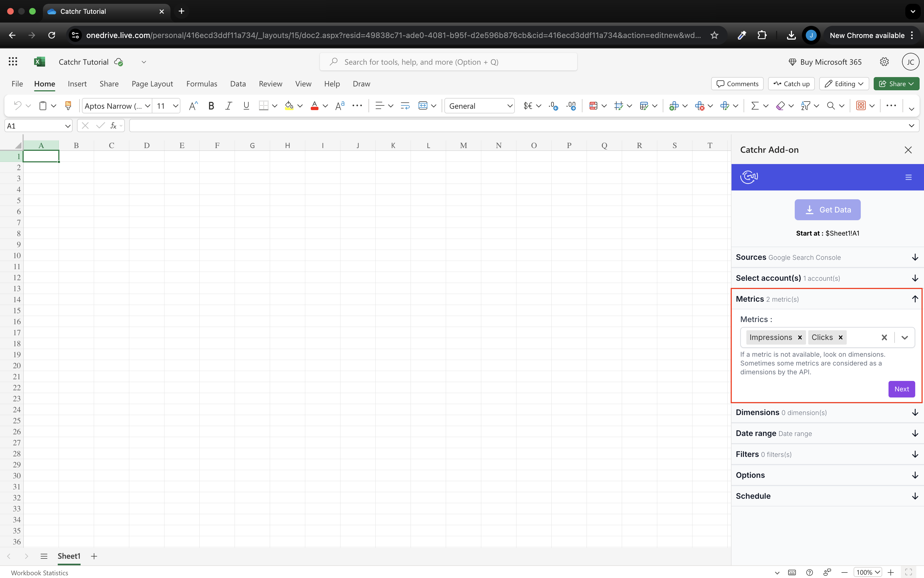Apply red font color
This screenshot has width=924, height=578.
click(x=315, y=106)
